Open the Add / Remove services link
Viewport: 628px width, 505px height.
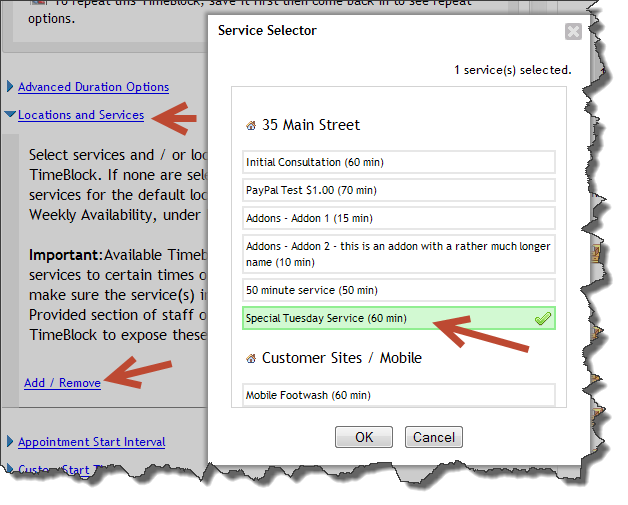pyautogui.click(x=62, y=383)
